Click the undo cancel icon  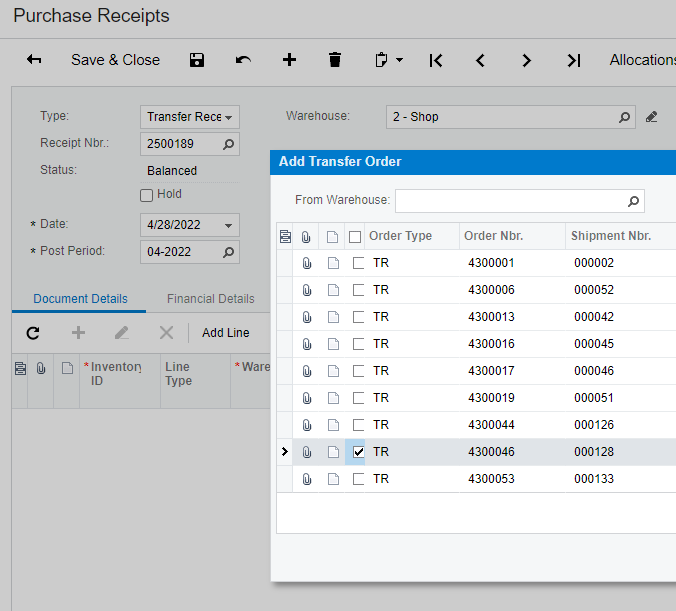(x=243, y=60)
